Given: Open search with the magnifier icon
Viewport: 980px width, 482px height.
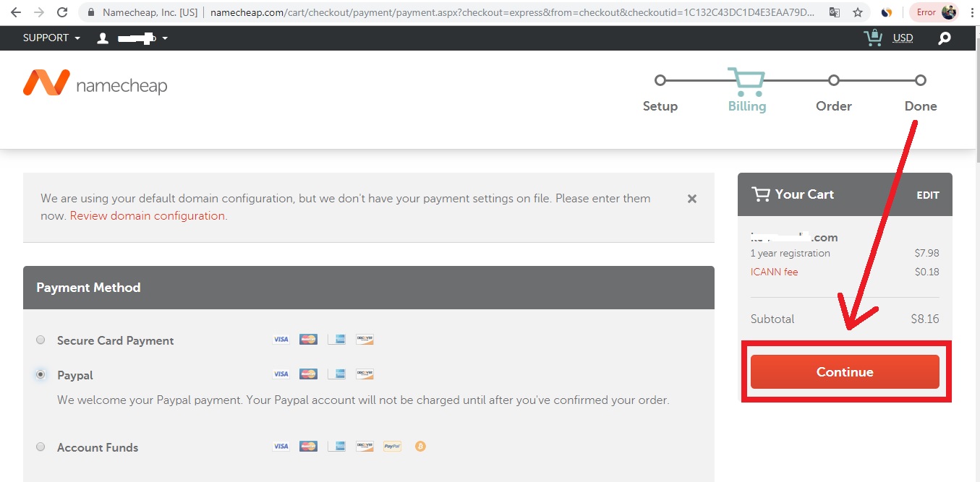Looking at the screenshot, I should 945,38.
